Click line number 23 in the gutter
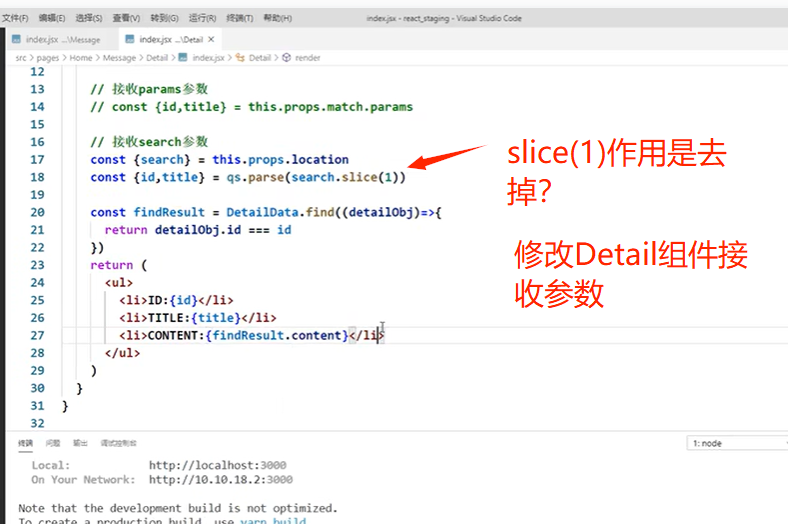Image resolution: width=788 pixels, height=524 pixels. 37,265
